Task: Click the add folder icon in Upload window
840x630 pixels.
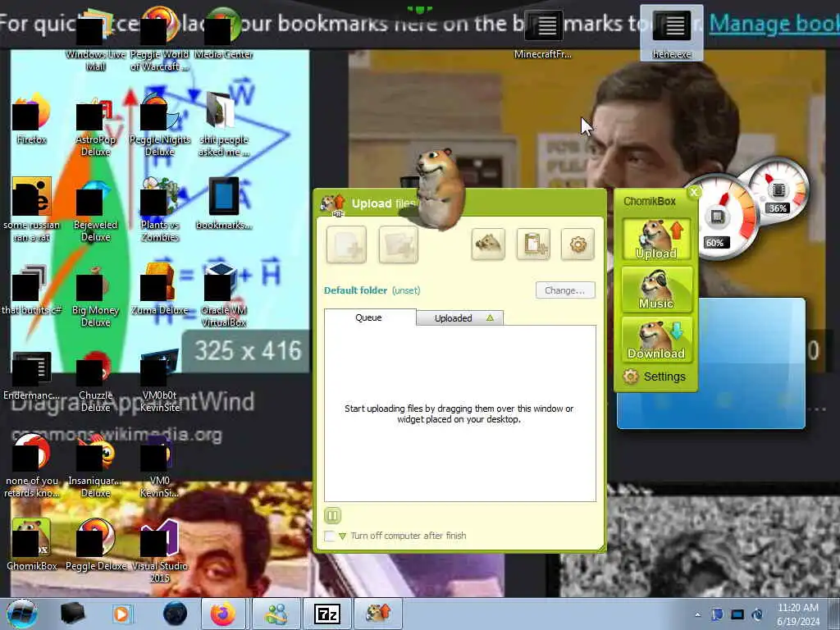Action: (398, 244)
